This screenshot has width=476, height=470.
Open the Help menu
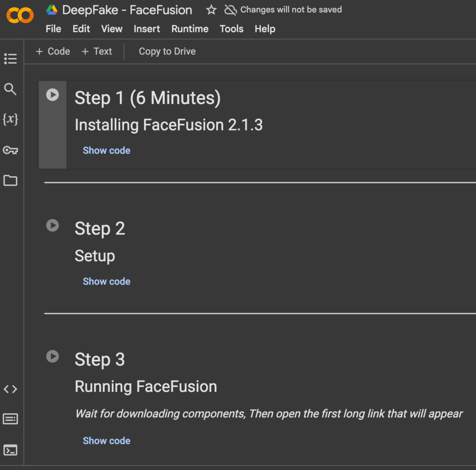point(265,29)
